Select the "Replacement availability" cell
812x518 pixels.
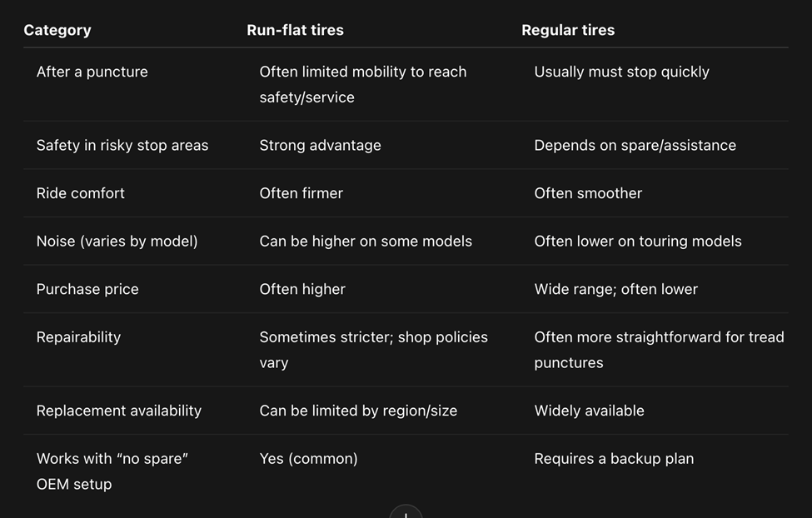[118, 411]
